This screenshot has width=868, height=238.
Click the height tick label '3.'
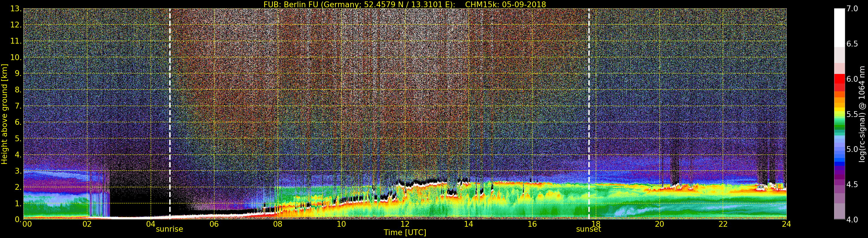[x=18, y=171]
